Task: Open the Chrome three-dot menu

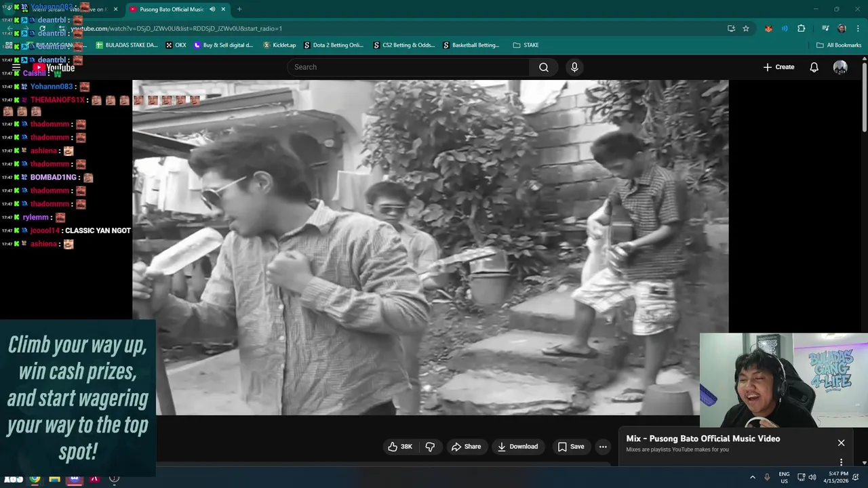Action: (856, 28)
